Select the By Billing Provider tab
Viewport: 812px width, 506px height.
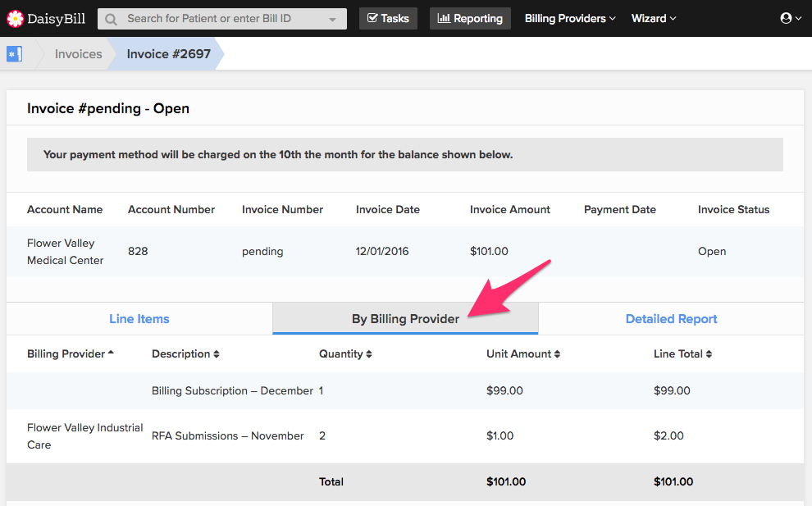point(405,318)
